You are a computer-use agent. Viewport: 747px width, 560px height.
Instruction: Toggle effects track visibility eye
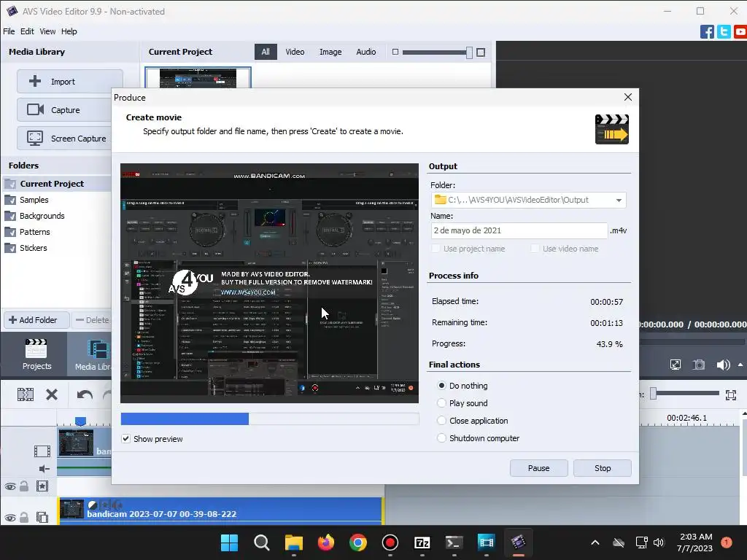pyautogui.click(x=10, y=486)
